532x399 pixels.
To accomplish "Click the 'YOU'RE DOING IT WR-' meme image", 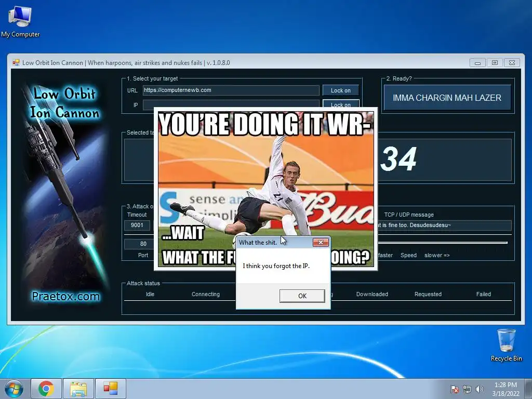I will [265, 189].
